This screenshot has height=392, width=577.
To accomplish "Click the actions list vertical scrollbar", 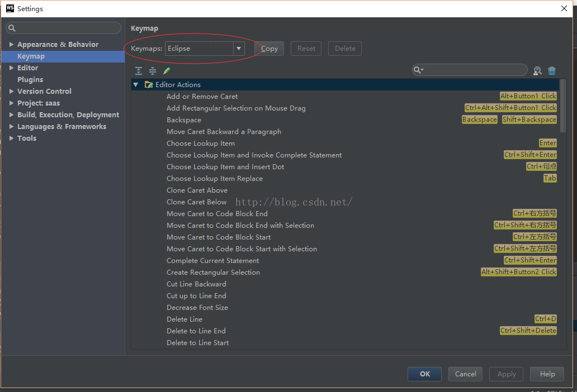I will pyautogui.click(x=562, y=106).
